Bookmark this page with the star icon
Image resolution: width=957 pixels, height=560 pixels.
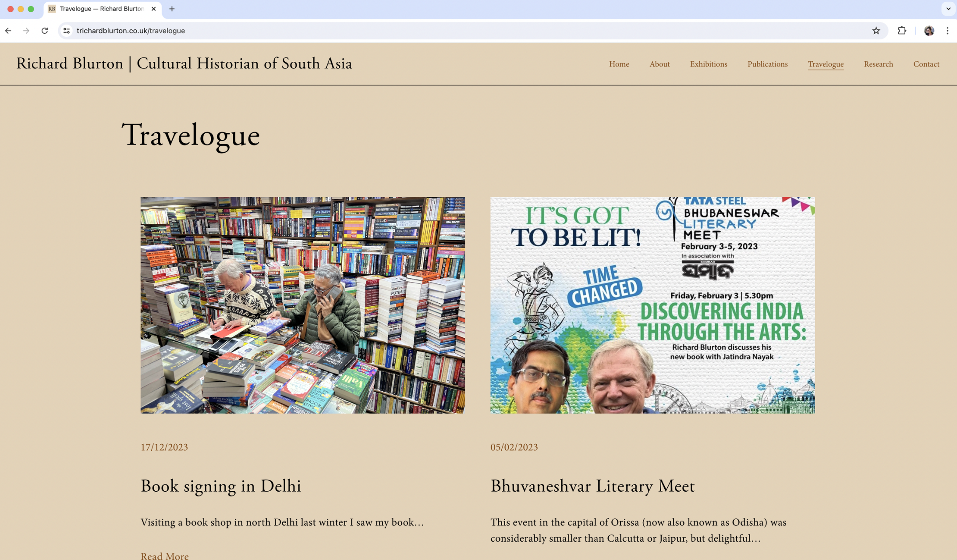[x=876, y=31]
